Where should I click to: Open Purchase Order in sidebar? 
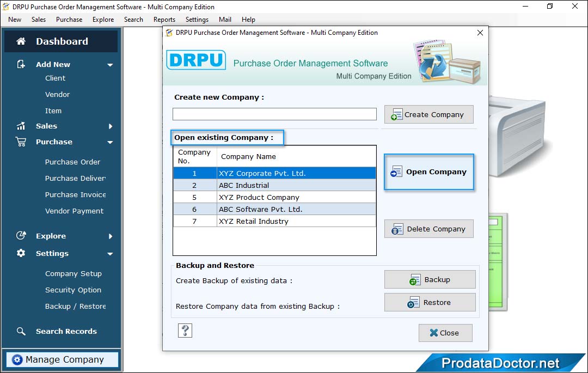72,162
